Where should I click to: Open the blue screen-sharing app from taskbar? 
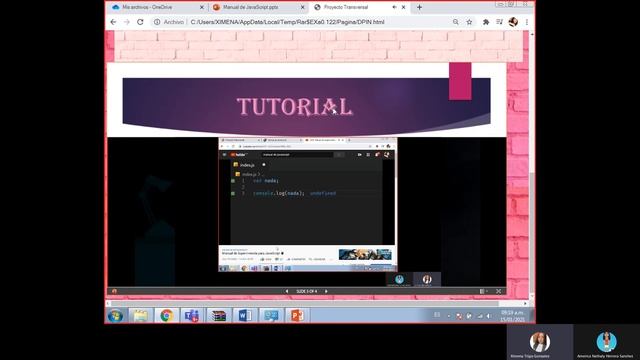(x=271, y=316)
